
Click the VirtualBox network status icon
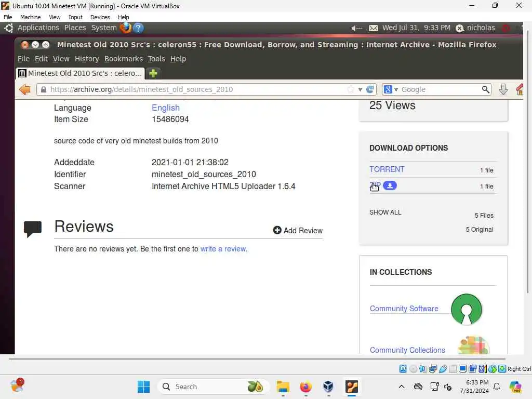point(433,368)
